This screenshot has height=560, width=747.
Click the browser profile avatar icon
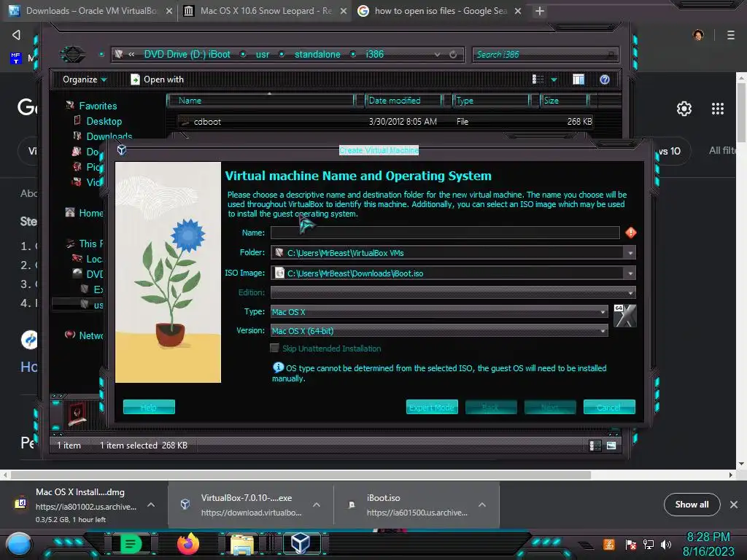point(698,35)
